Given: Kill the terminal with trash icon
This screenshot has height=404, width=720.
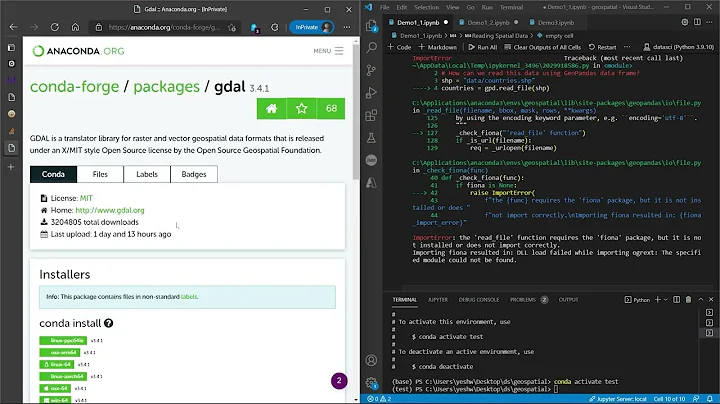Looking at the screenshot, I should point(688,299).
